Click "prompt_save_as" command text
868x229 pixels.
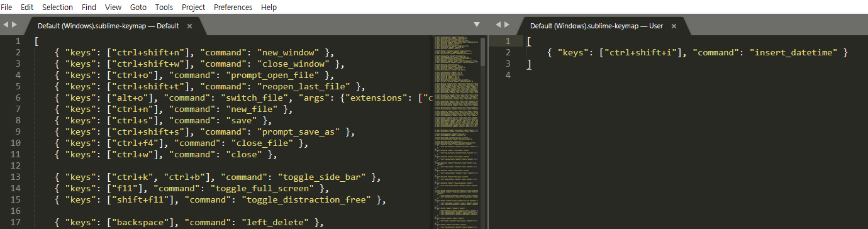click(301, 131)
